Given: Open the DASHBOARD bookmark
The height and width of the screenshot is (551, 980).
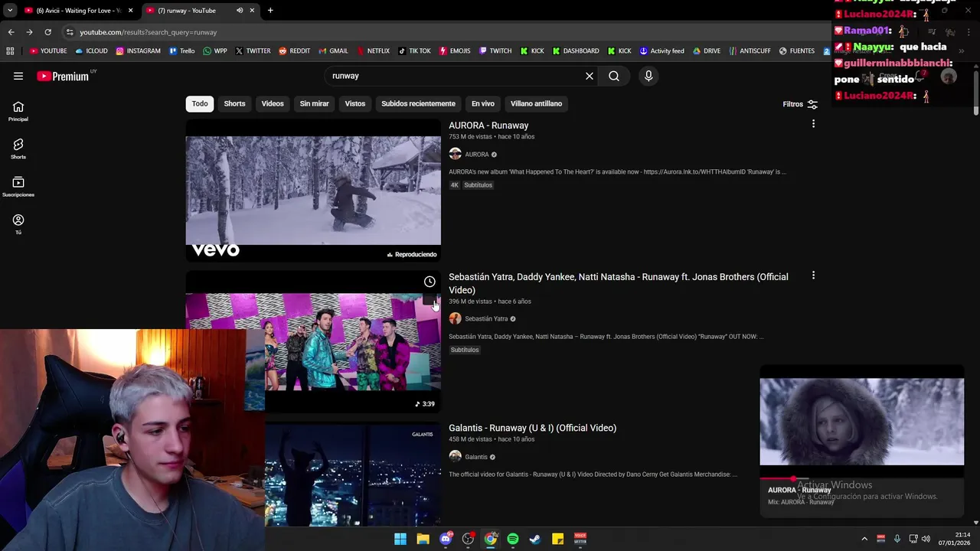Looking at the screenshot, I should click(x=576, y=51).
